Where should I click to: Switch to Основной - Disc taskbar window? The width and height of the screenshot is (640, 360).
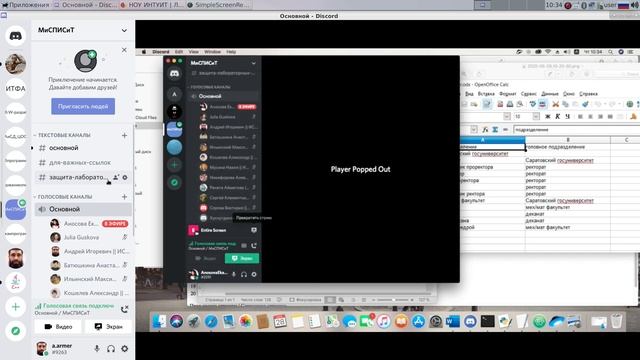(x=85, y=5)
